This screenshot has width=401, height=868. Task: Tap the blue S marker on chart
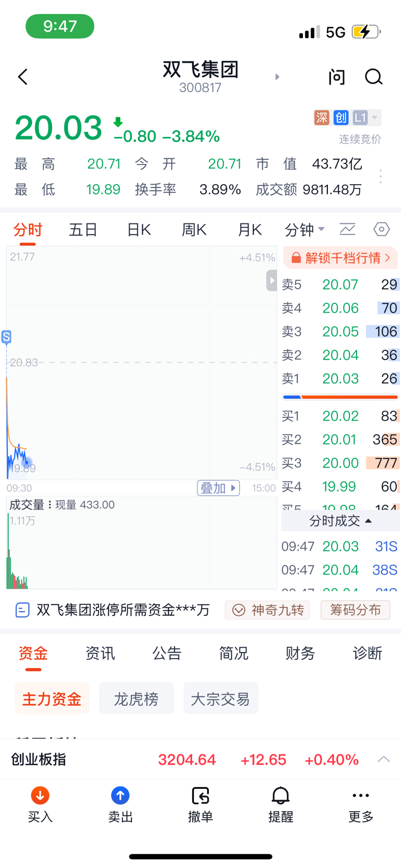(x=6, y=337)
